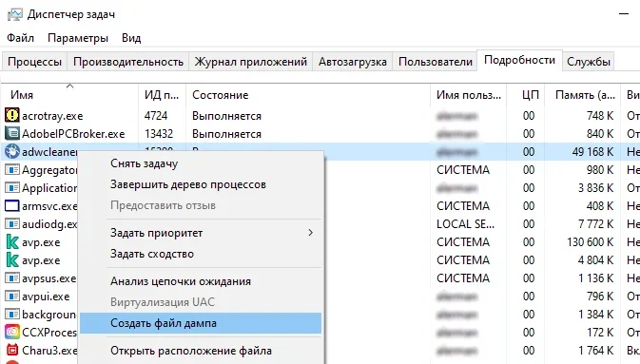Expand the Задать приоритет submenu arrow
Screen dimensions: 640x364
[x=311, y=233]
